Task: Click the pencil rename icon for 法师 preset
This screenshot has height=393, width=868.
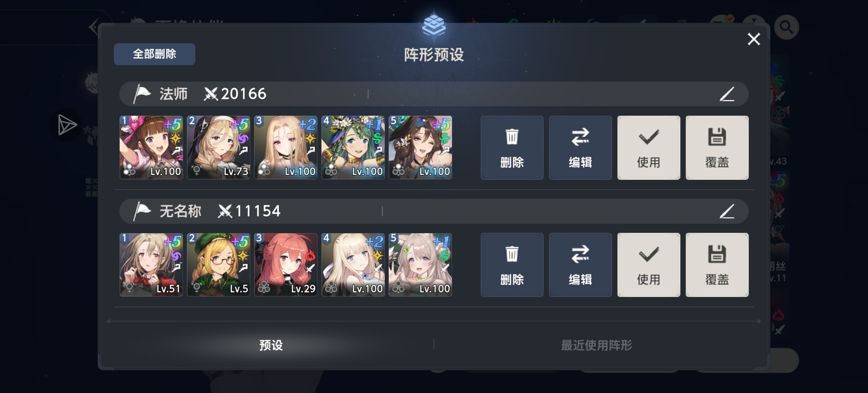Action: click(x=727, y=94)
